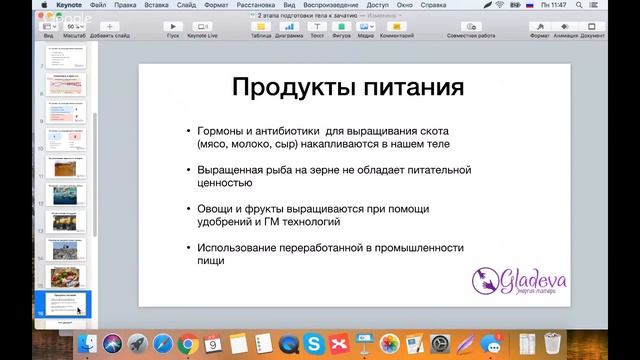Image resolution: width=640 pixels, height=360 pixels.
Task: Click the bullet Использование переработанной в промышленности пищи
Action: [325, 254]
